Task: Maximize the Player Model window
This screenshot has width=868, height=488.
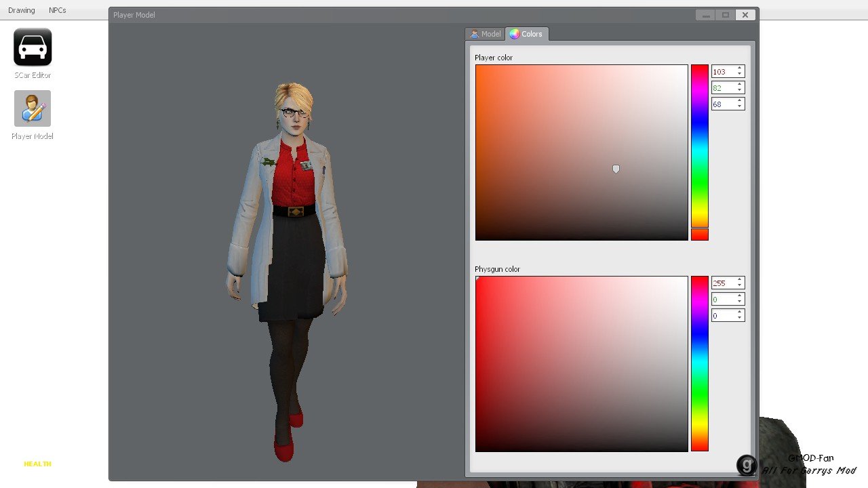Action: pos(725,15)
